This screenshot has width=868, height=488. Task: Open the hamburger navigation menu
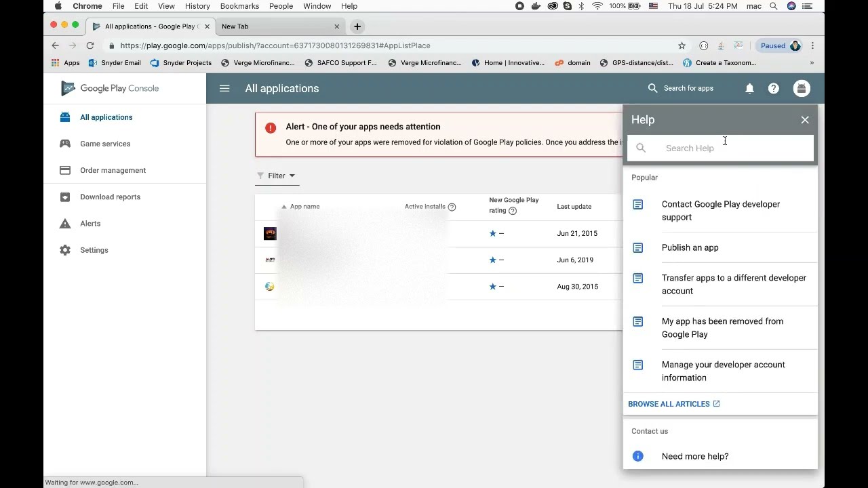tap(224, 89)
